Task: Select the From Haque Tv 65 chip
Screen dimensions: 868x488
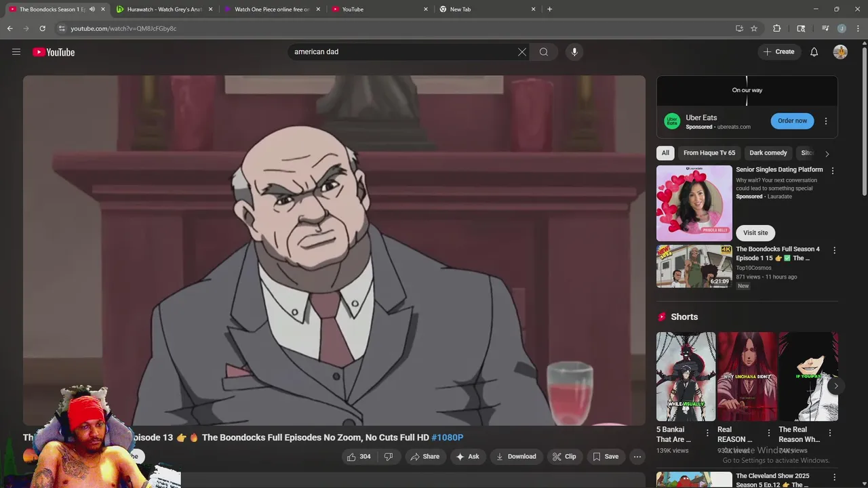Action: click(709, 153)
